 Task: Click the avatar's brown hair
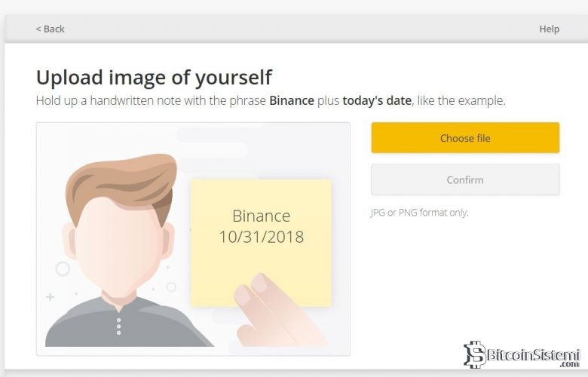(121, 181)
